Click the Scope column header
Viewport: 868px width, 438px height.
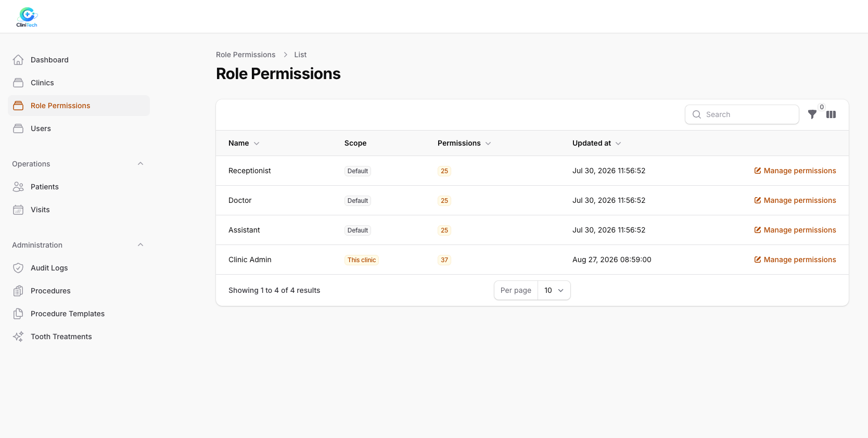355,143
